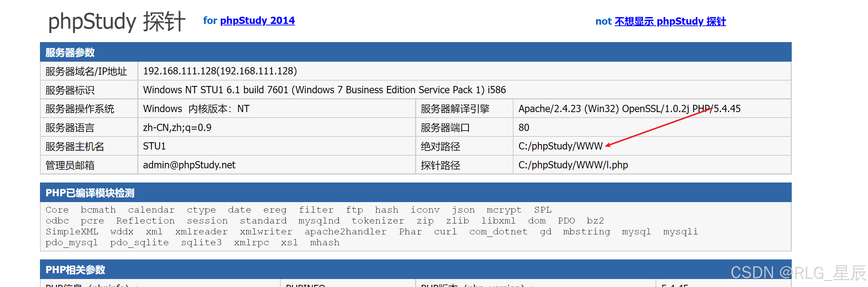Select the apache2handler module name
The height and width of the screenshot is (287, 868).
[x=345, y=232]
